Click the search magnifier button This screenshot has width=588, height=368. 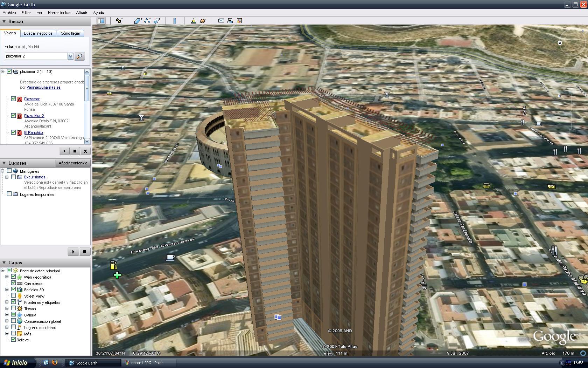[80, 56]
